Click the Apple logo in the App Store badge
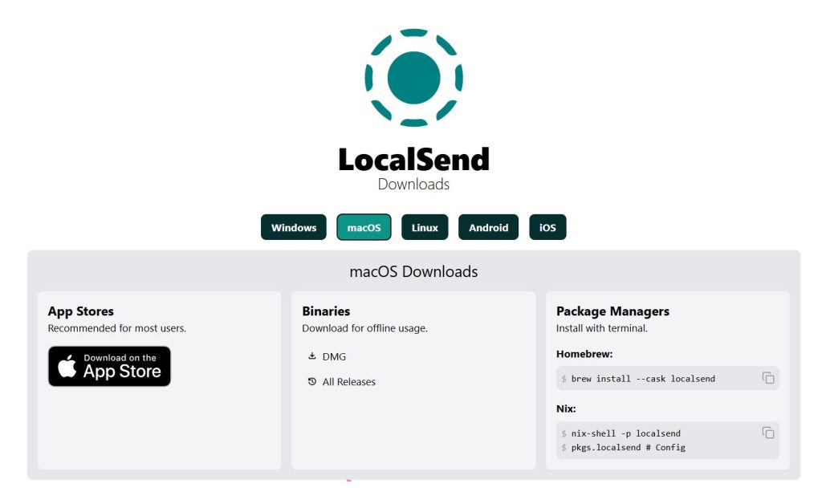The height and width of the screenshot is (504, 822). [x=68, y=368]
